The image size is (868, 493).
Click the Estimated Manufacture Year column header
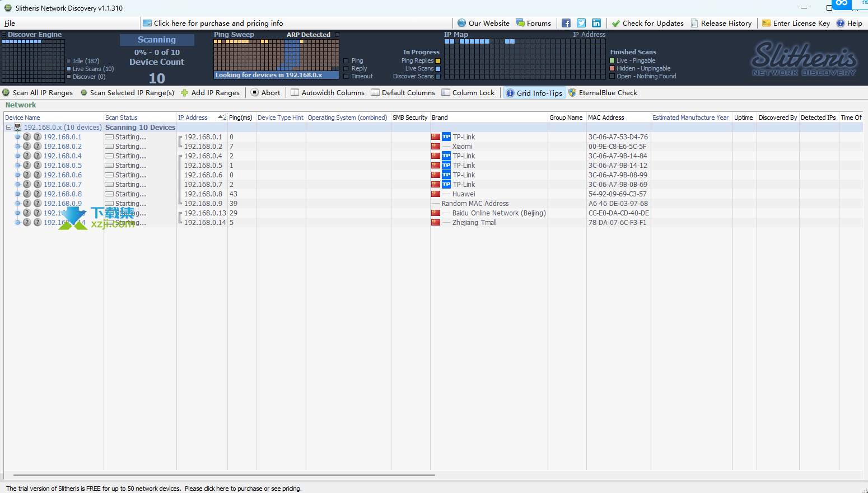pyautogui.click(x=691, y=118)
